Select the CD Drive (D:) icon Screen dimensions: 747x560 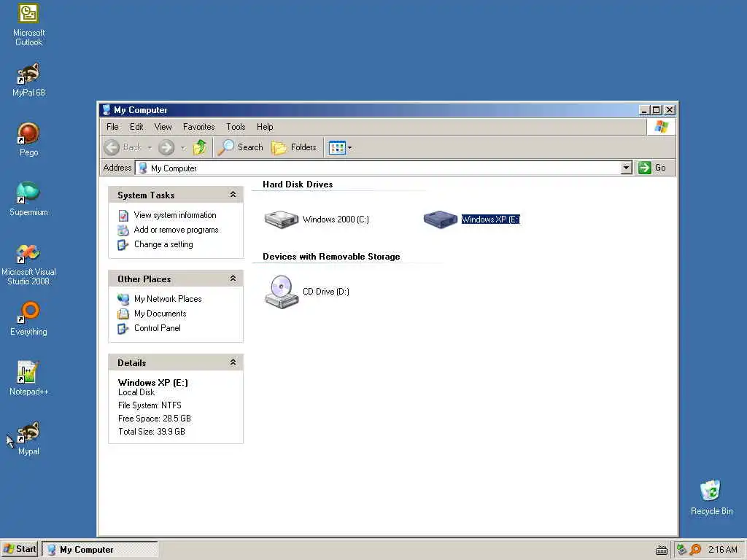tap(281, 292)
